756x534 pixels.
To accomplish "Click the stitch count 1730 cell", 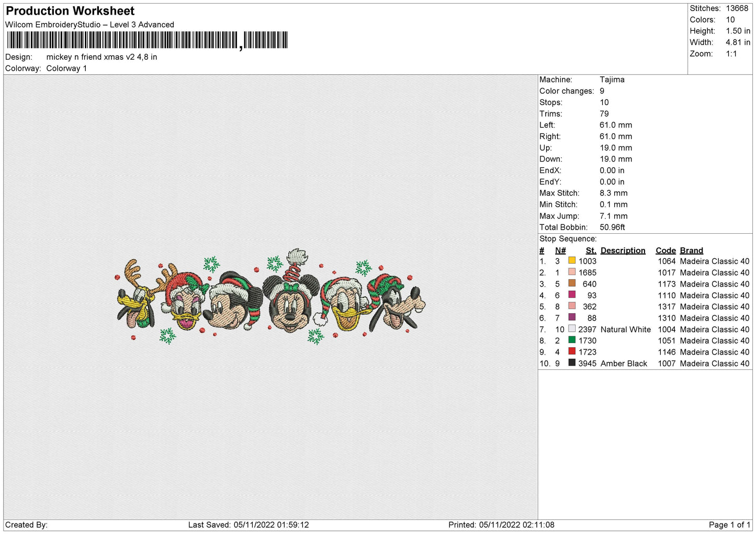I will (x=587, y=340).
